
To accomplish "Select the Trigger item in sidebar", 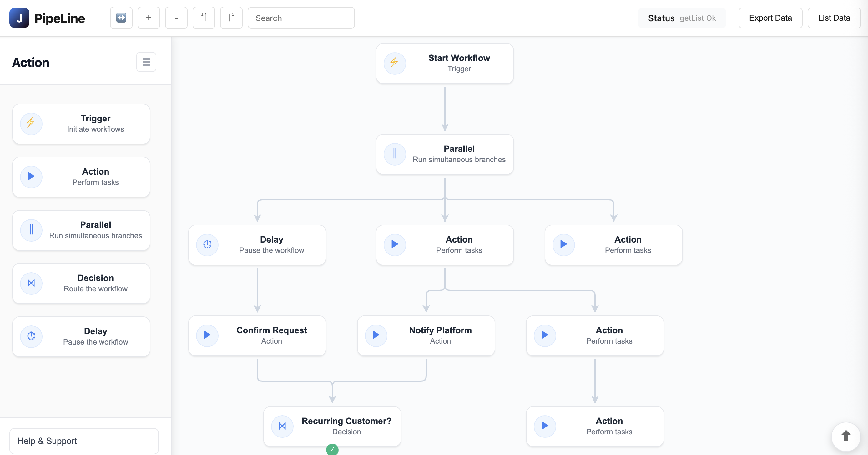I will 81,124.
